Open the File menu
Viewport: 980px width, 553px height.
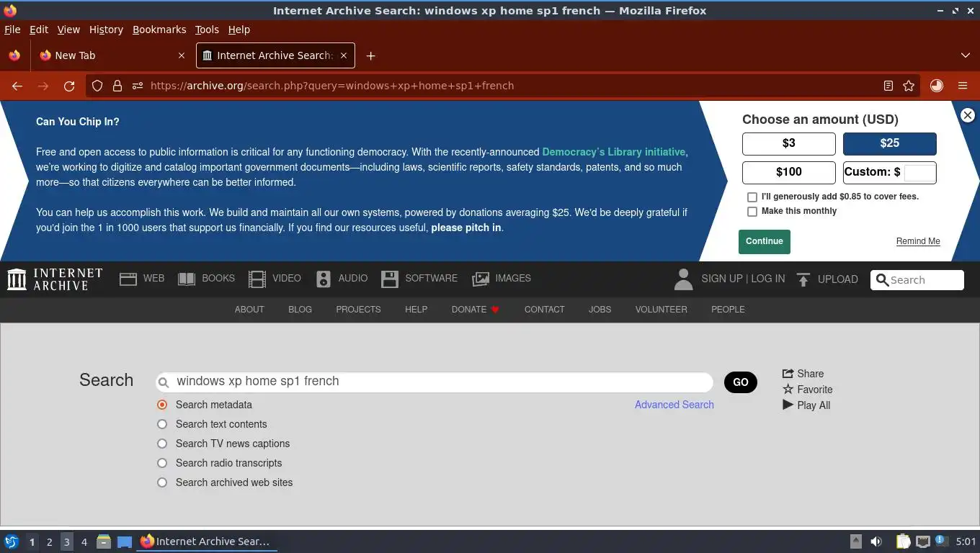point(12,30)
